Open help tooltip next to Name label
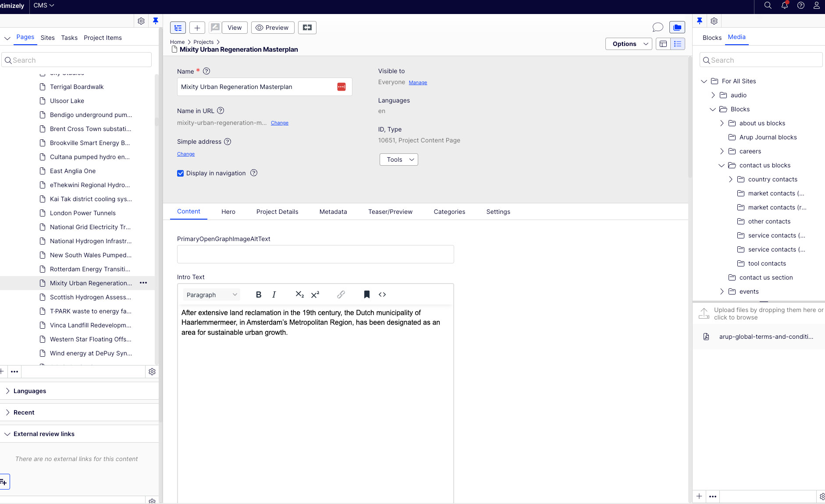The width and height of the screenshot is (825, 504). tap(206, 71)
